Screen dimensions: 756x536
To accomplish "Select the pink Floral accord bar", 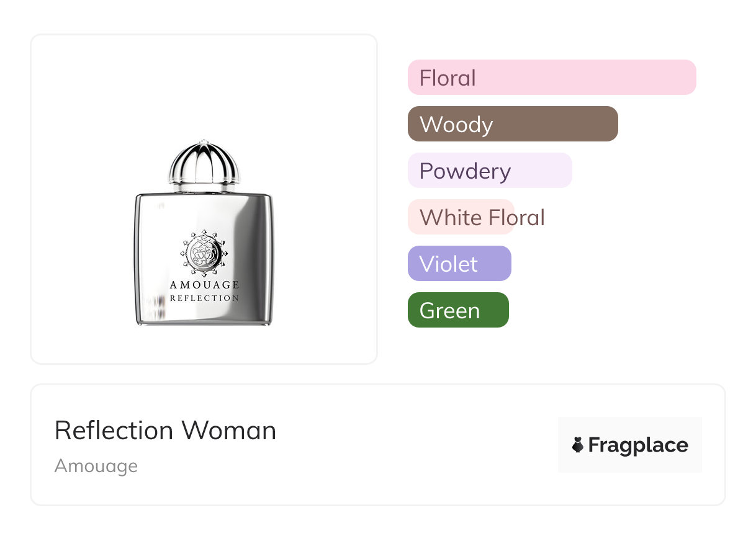I will coord(552,78).
